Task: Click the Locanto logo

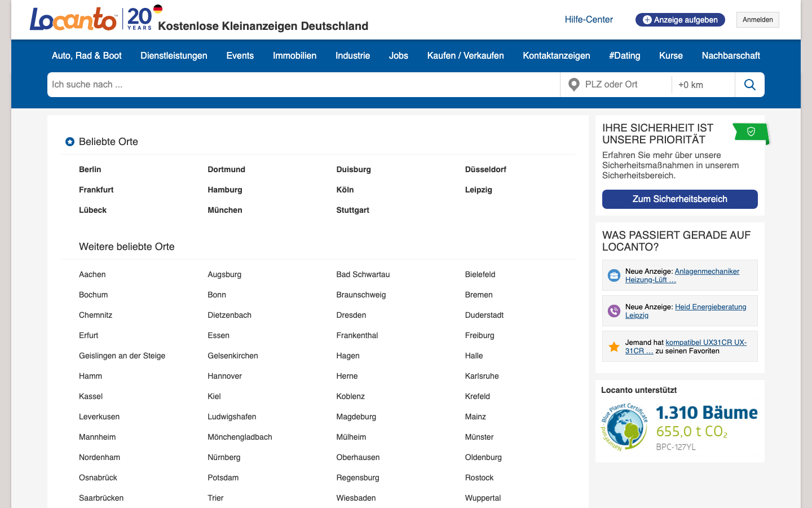Action: [73, 19]
